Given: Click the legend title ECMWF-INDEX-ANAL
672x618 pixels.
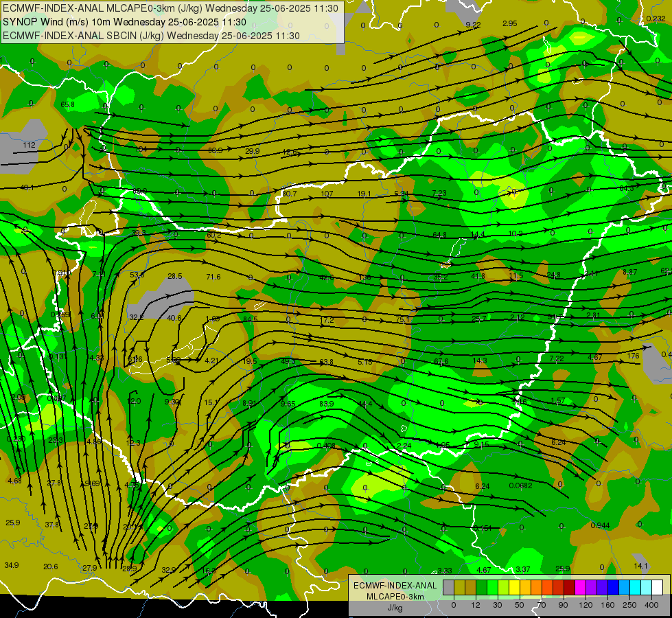Looking at the screenshot, I should tap(395, 586).
